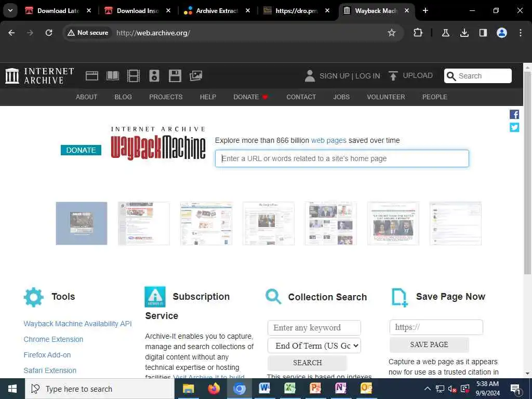
Task: Open the Video (film strip) icon
Action: click(134, 76)
